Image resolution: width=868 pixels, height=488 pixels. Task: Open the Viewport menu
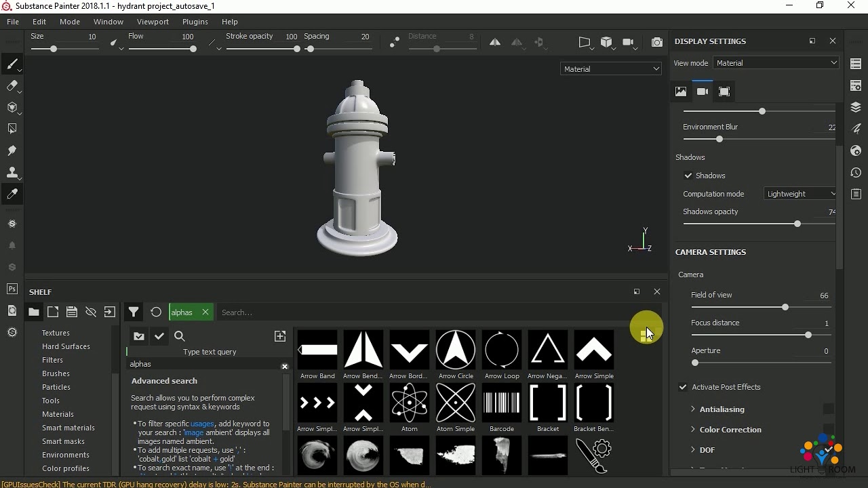[x=153, y=22]
